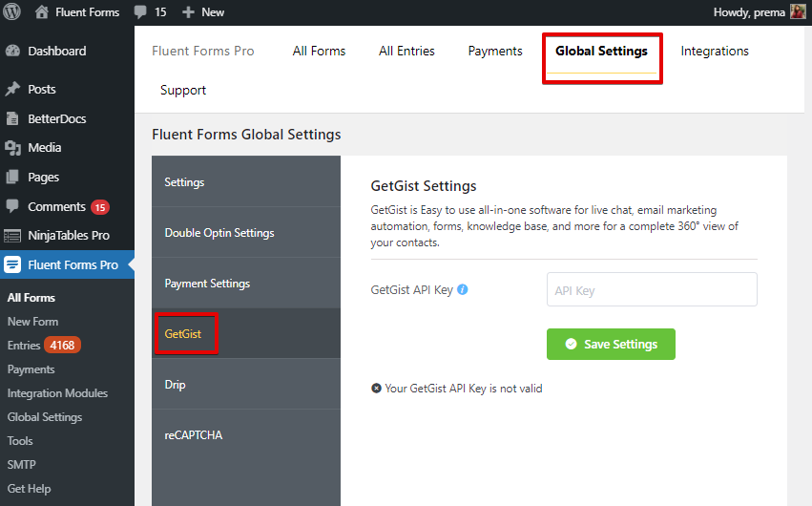The image size is (812, 506).
Task: Click the plus icon next to New
Action: (188, 11)
